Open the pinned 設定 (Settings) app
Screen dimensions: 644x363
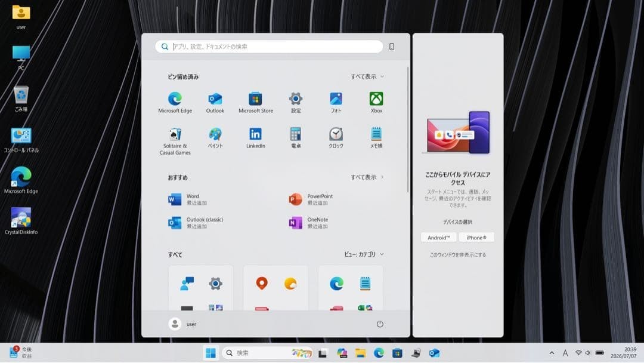point(296,102)
